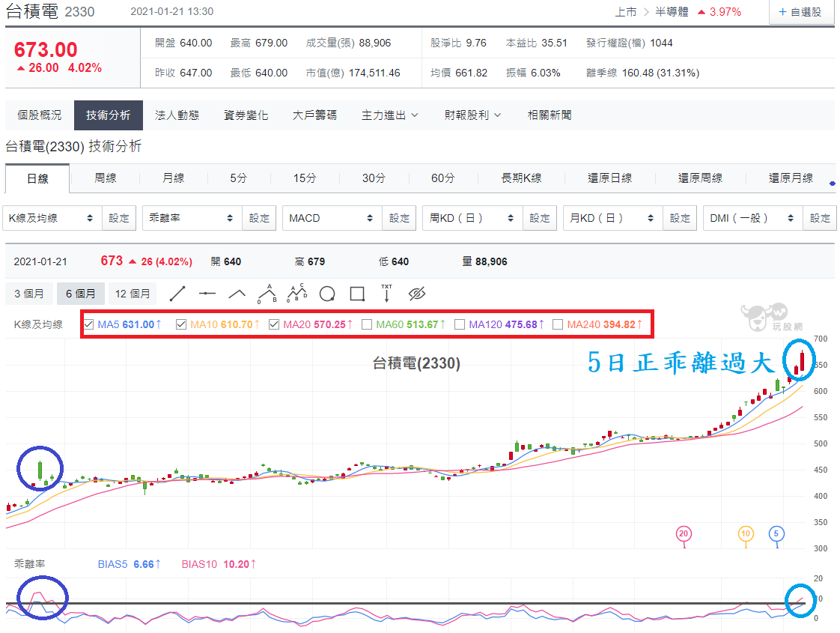This screenshot has width=840, height=633.
Task: Click 設定 beside MACD dropdown
Action: click(x=399, y=218)
